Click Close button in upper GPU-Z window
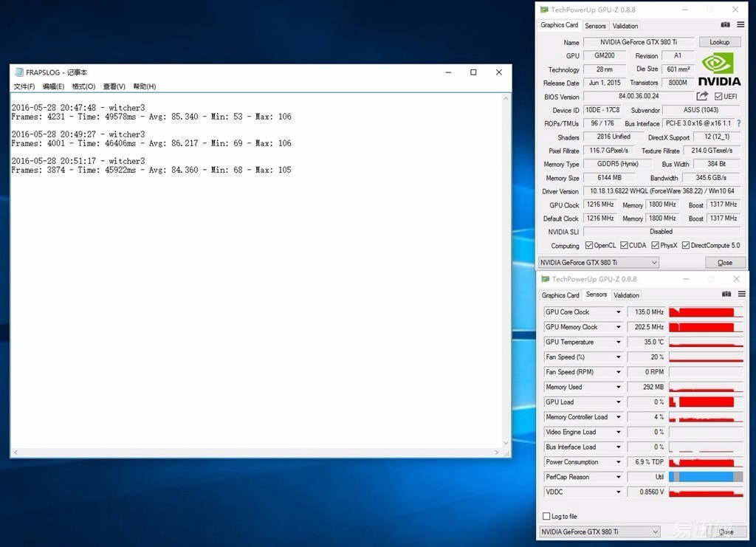 point(725,263)
